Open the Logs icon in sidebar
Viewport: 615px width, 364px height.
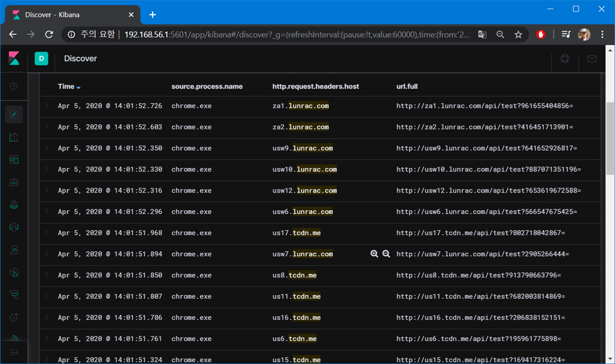pyautogui.click(x=14, y=272)
